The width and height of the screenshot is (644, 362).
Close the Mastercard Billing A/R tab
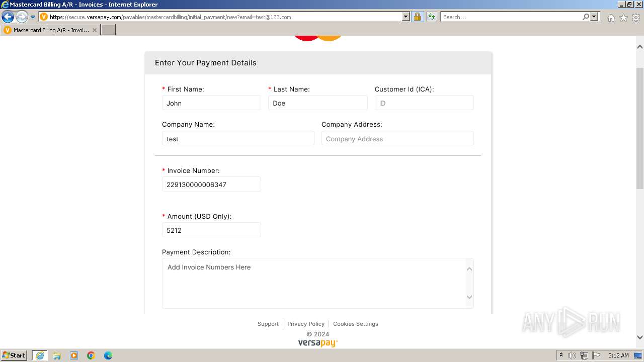[x=95, y=30]
